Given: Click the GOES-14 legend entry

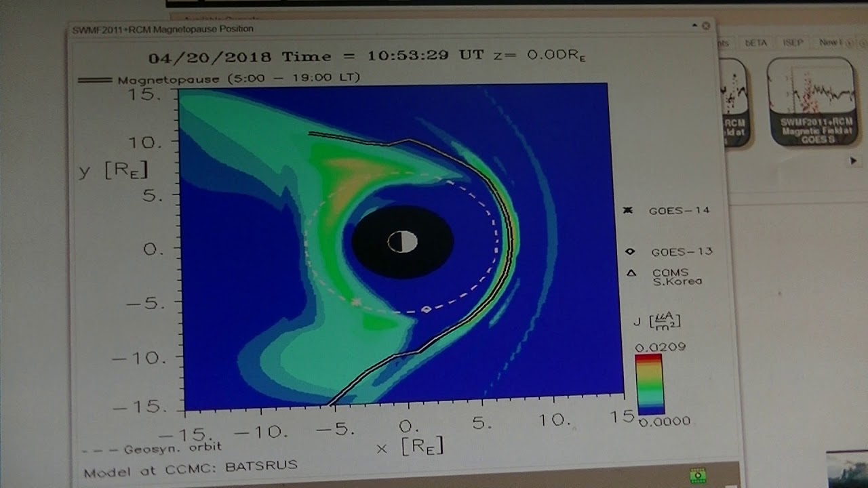Looking at the screenshot, I should (x=667, y=211).
